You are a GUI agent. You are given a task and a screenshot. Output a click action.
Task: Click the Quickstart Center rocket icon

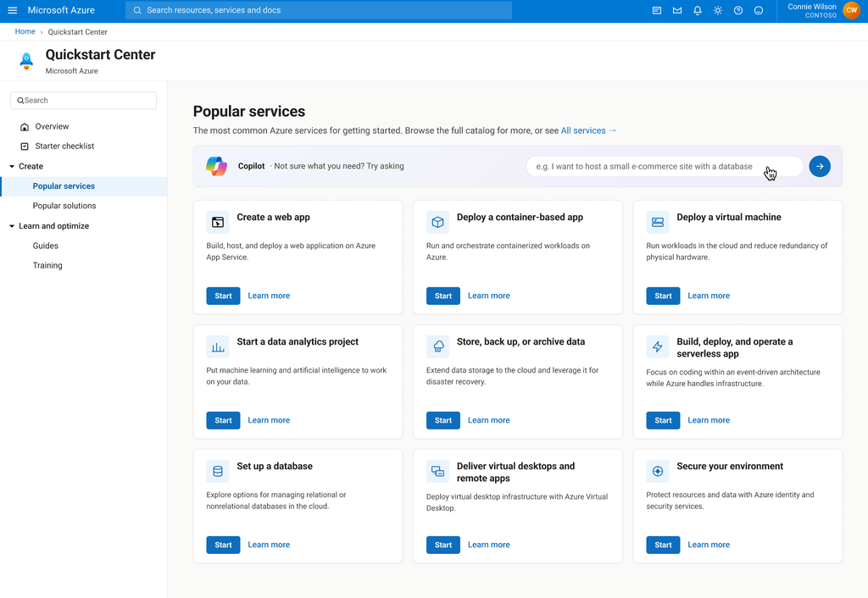[x=26, y=61]
